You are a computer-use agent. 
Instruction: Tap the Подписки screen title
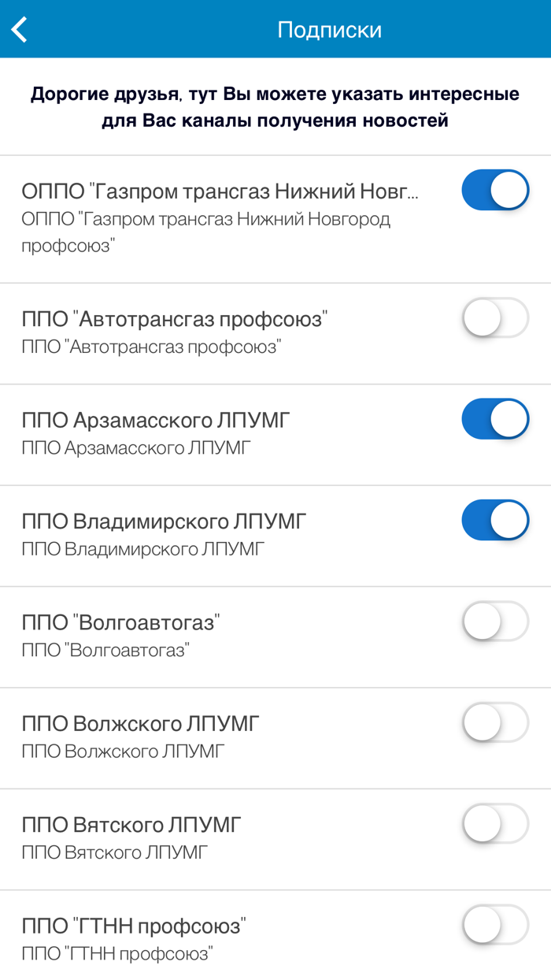coord(329,28)
